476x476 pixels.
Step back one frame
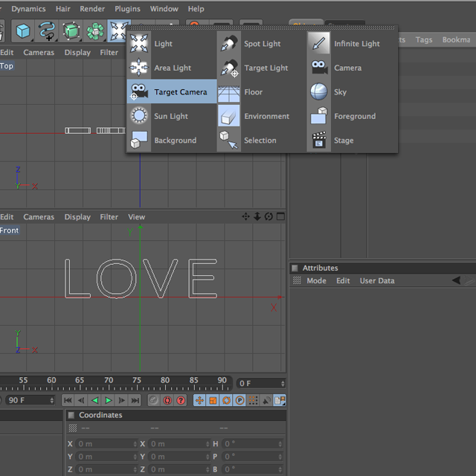pyautogui.click(x=81, y=400)
